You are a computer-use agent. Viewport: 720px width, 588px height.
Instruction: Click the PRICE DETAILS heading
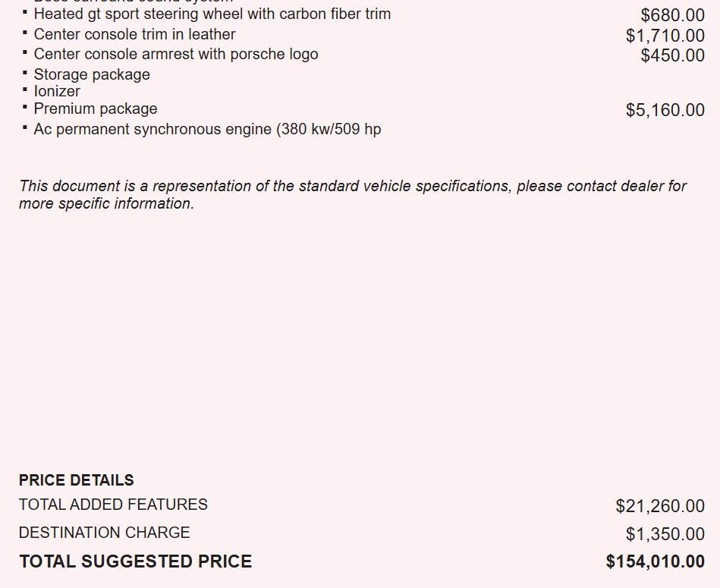pos(76,480)
